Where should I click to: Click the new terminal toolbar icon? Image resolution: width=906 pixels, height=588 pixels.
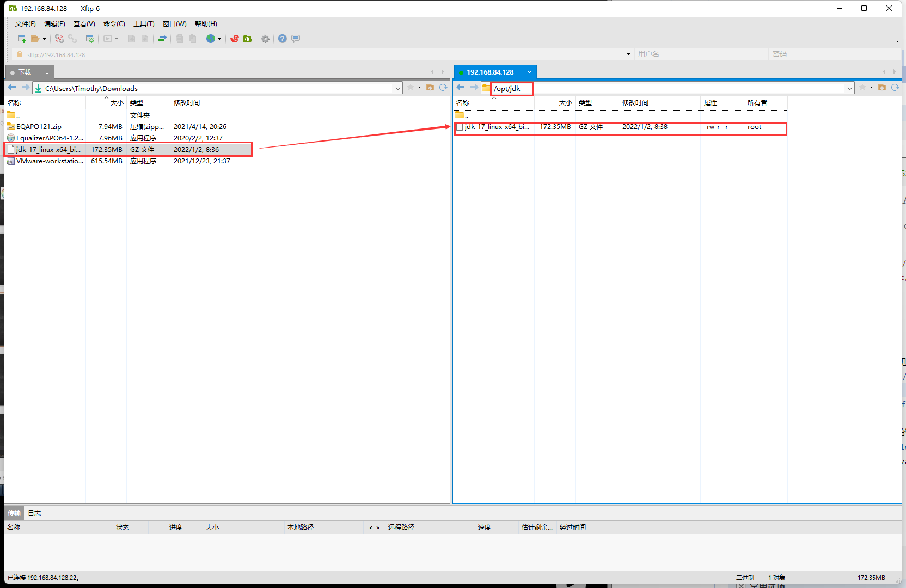click(x=108, y=39)
